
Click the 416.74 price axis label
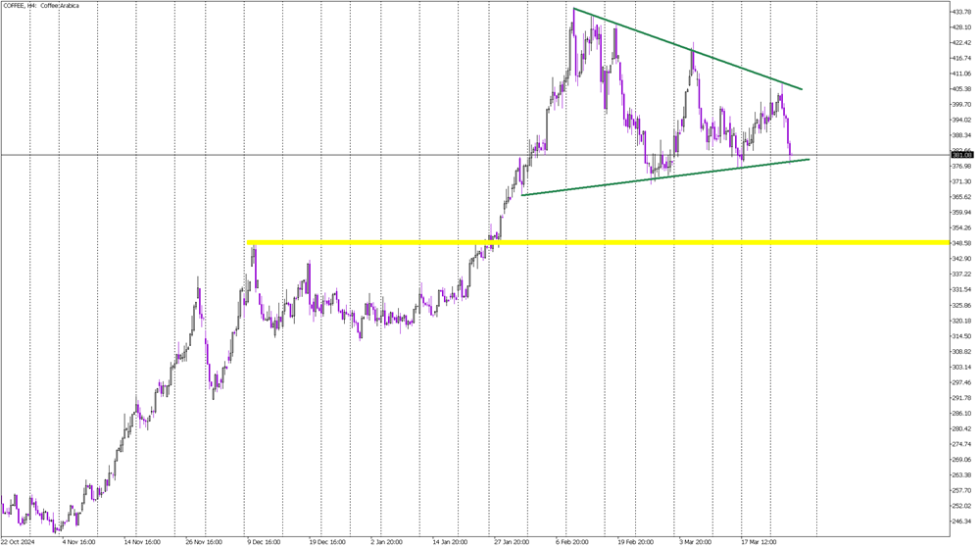(x=962, y=58)
